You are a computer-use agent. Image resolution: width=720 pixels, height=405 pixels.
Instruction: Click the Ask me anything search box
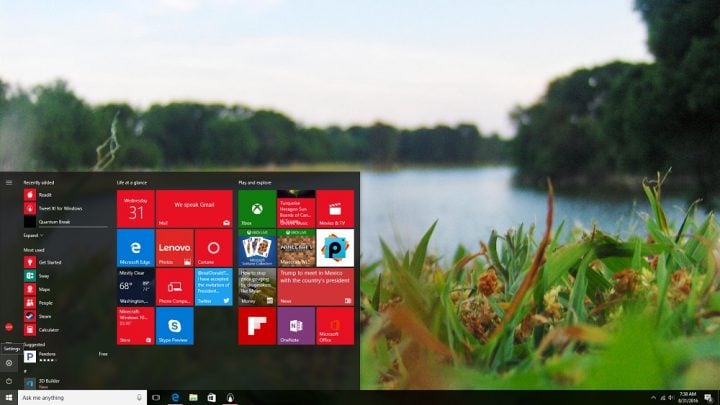tap(75, 397)
